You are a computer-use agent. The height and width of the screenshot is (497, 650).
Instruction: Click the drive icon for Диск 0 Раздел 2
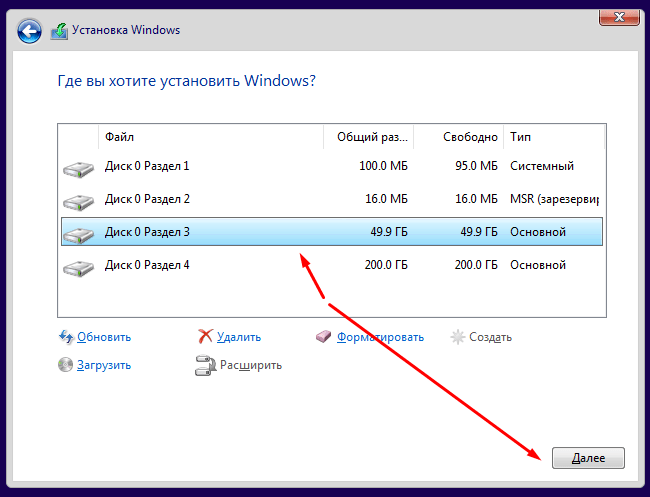[78, 202]
